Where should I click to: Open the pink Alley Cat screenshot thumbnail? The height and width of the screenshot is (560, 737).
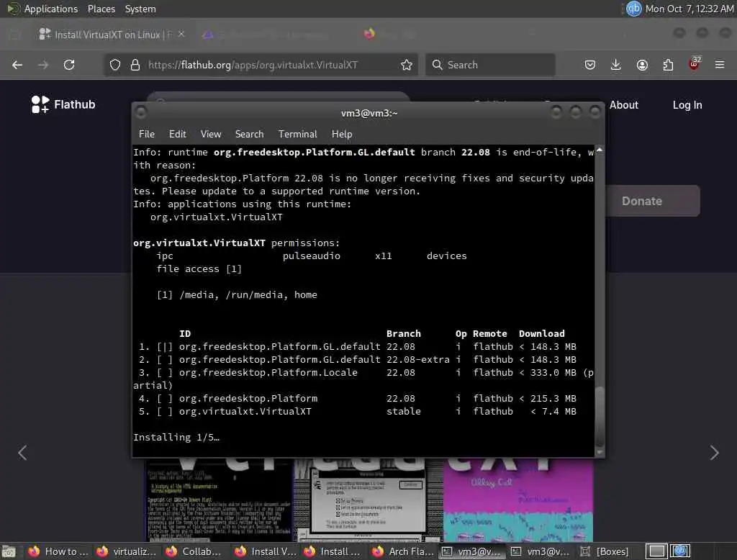[x=518, y=500]
